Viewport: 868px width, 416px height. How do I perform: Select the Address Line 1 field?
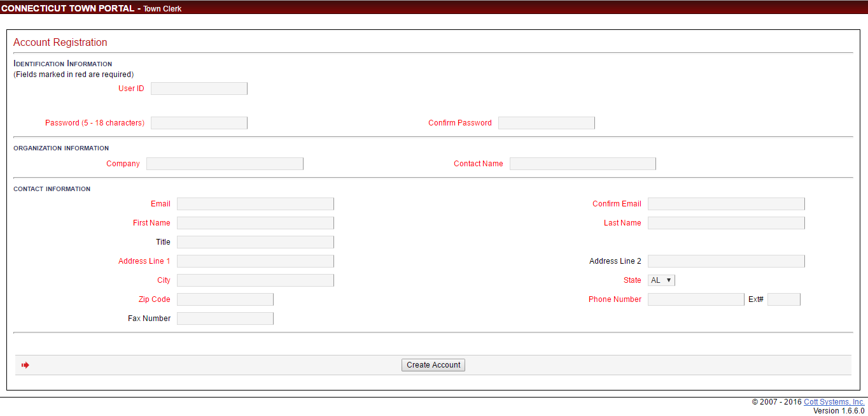(x=255, y=261)
